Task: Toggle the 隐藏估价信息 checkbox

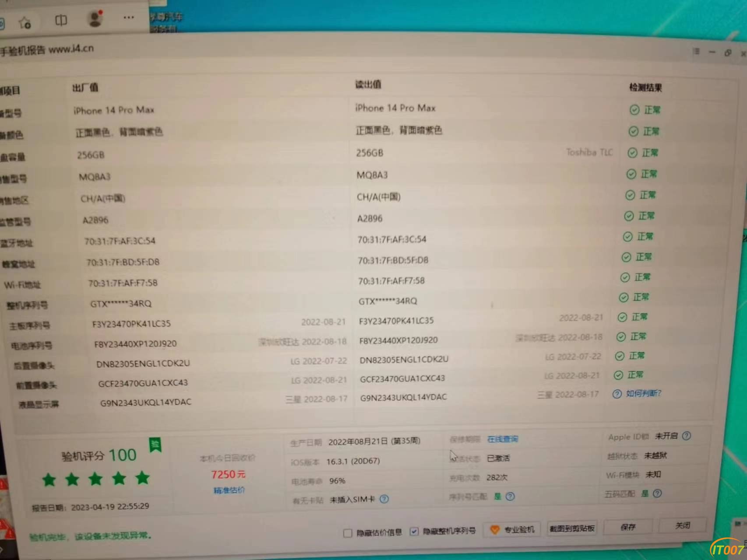Action: pyautogui.click(x=348, y=533)
